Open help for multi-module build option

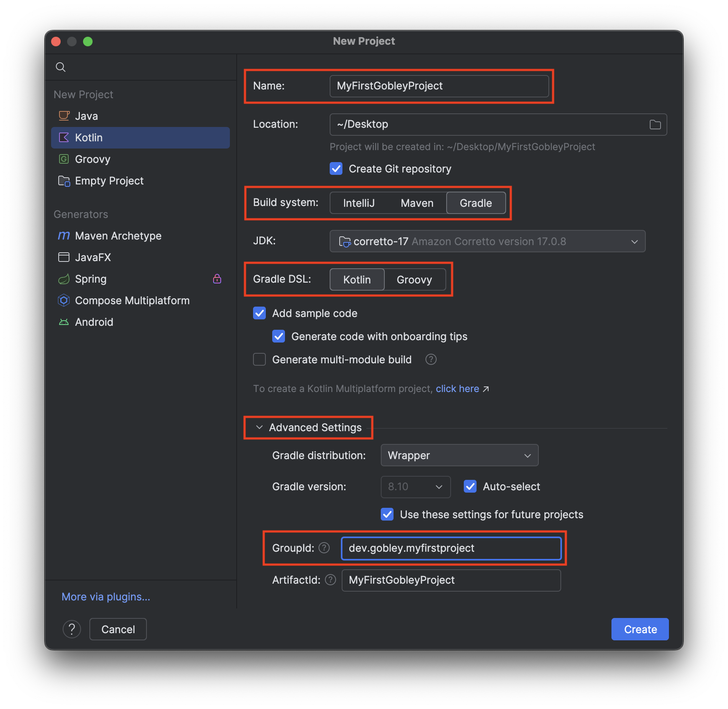tap(431, 359)
